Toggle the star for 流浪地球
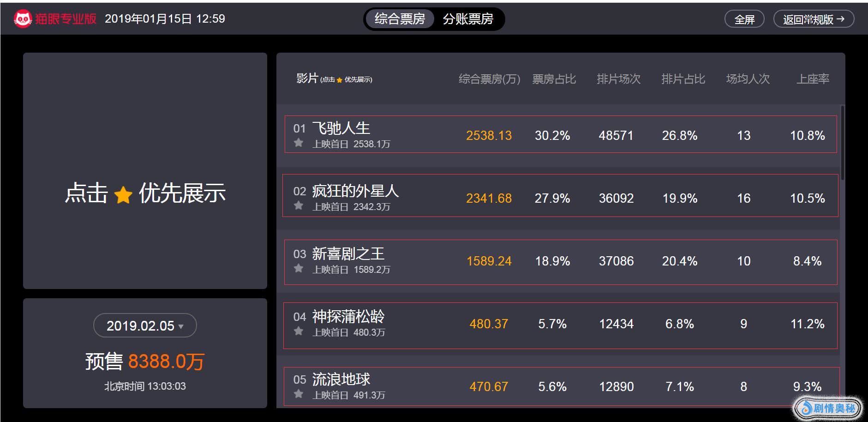This screenshot has width=868, height=422. point(299,394)
